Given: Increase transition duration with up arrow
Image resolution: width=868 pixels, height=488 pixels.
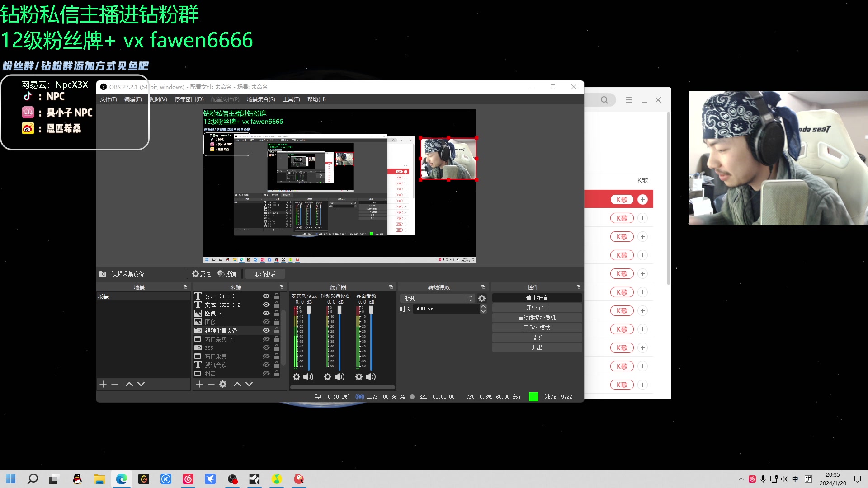Looking at the screenshot, I should [x=483, y=306].
